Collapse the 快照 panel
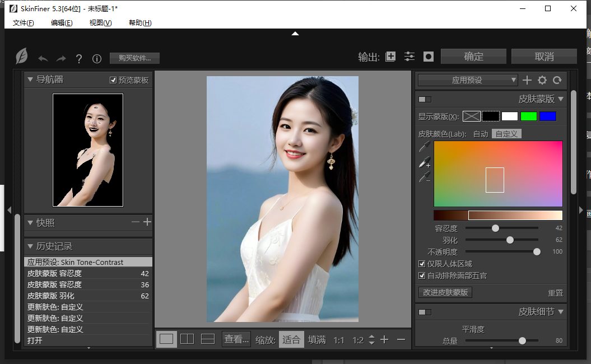 (30, 223)
